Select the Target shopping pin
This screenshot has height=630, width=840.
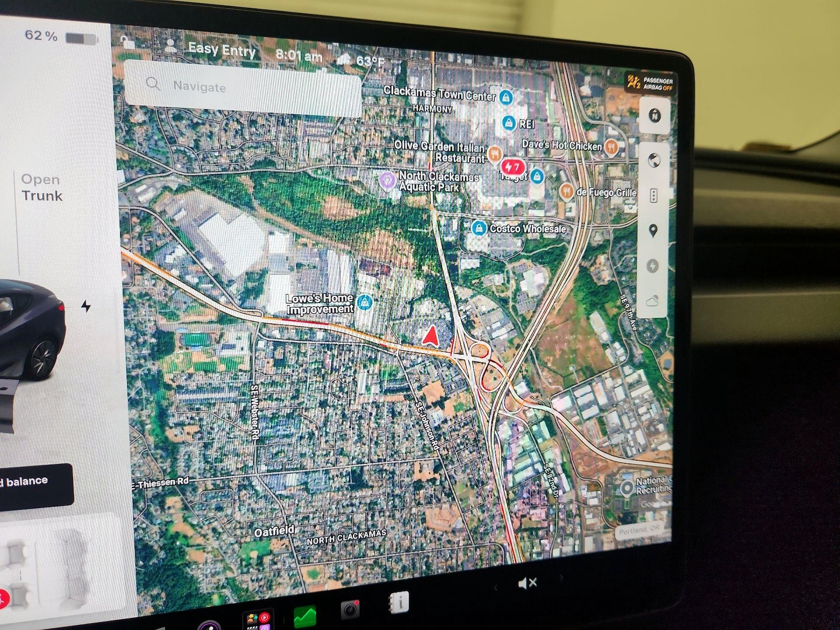(x=536, y=176)
